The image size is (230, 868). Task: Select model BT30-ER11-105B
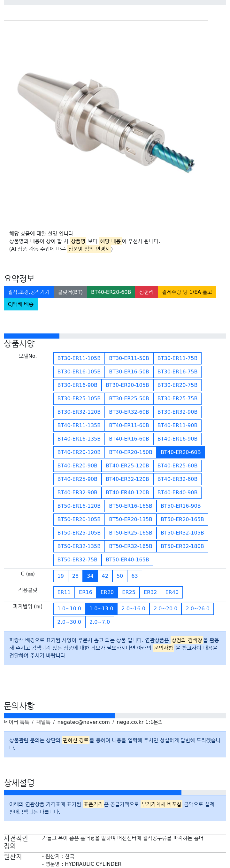click(79, 358)
